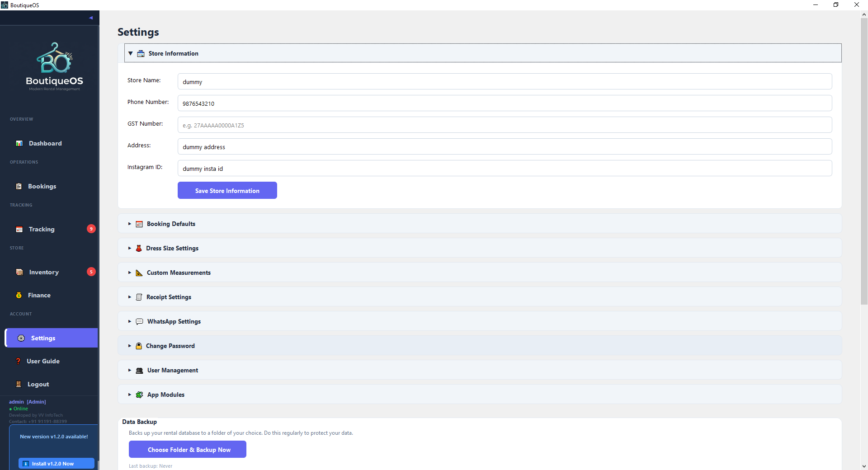Screen dimensions: 868x470
Task: Click Choose Folder & Backup Now
Action: coord(188,449)
